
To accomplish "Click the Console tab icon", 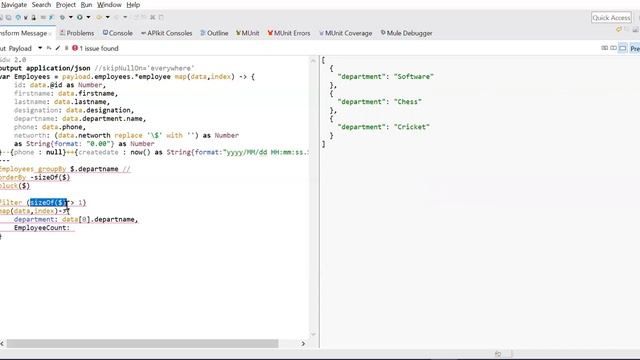I will click(x=105, y=33).
